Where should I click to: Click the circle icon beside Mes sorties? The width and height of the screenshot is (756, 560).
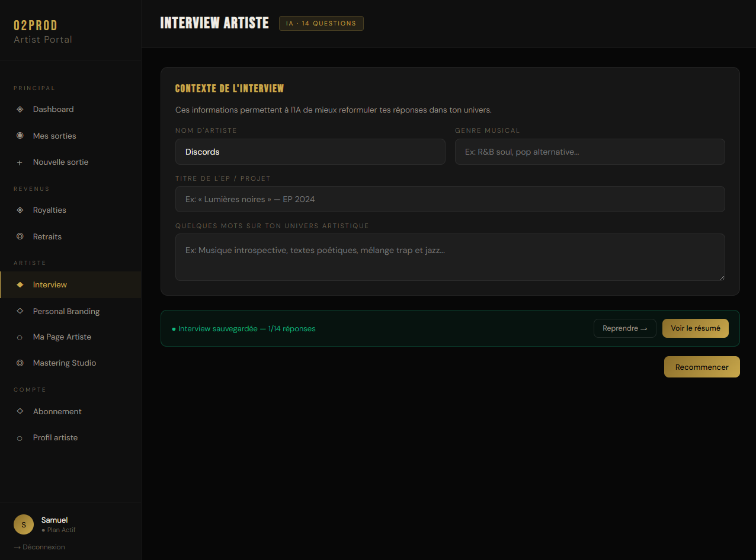[20, 136]
